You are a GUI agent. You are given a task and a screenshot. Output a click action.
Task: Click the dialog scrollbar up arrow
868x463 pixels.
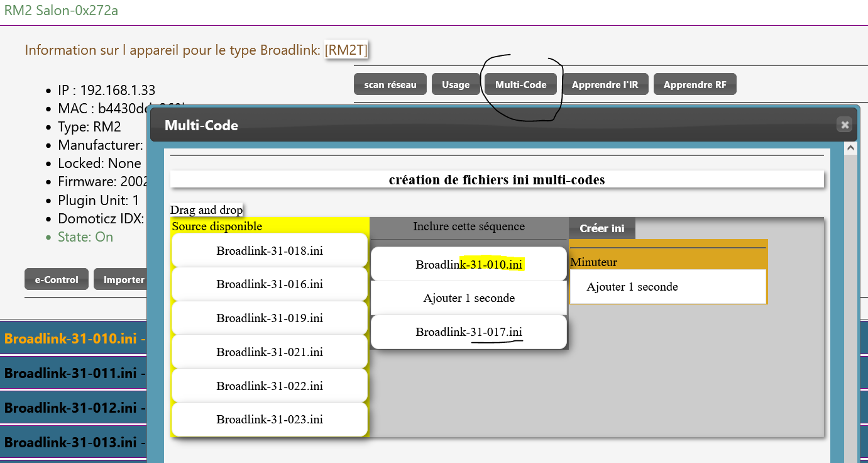click(x=851, y=148)
